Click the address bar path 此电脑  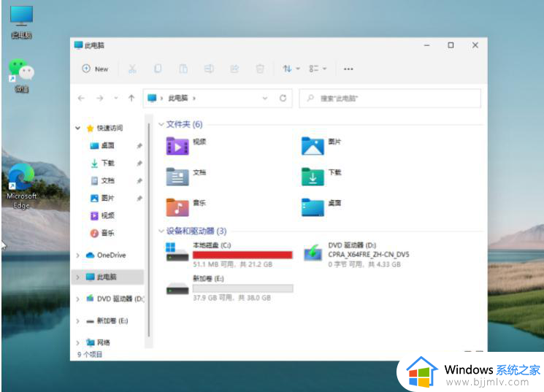177,98
